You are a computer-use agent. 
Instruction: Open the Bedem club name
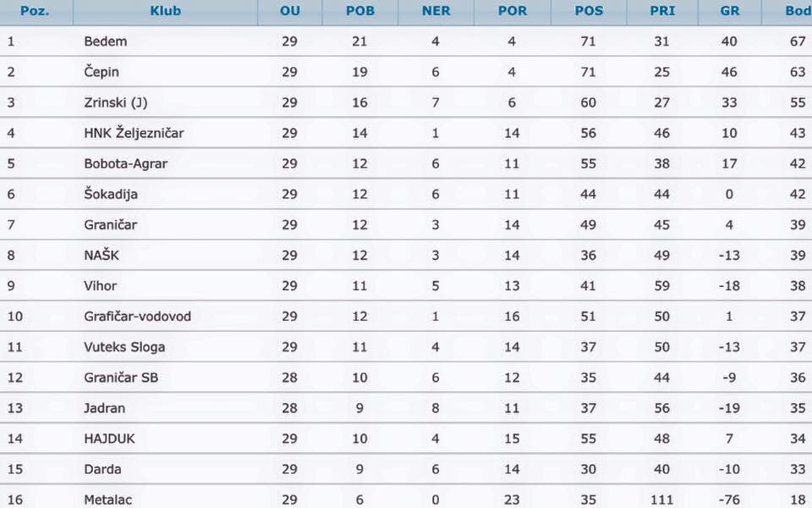(x=106, y=41)
